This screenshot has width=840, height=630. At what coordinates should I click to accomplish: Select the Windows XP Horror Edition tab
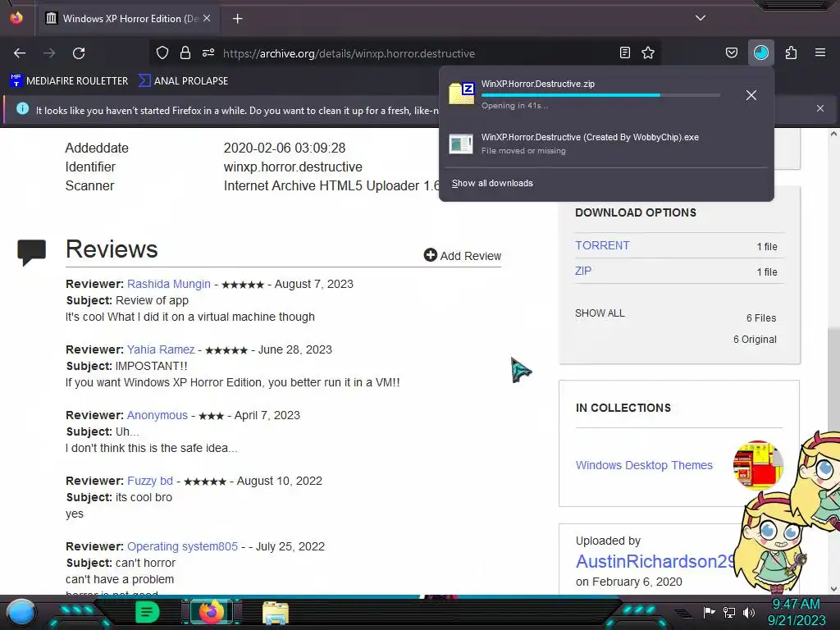click(x=129, y=19)
